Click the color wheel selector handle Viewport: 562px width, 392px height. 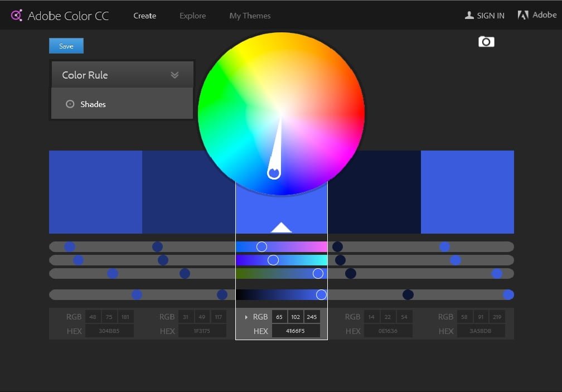click(x=274, y=173)
